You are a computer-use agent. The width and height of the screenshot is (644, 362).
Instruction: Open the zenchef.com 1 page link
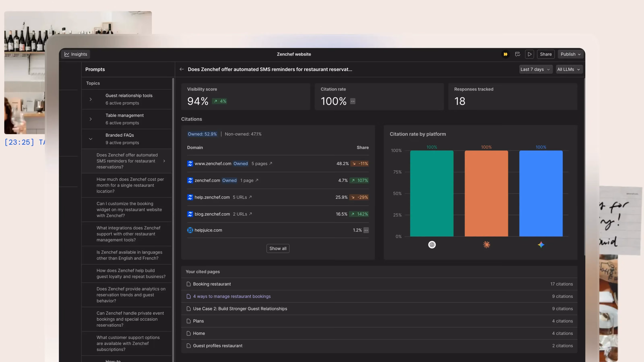pos(249,180)
